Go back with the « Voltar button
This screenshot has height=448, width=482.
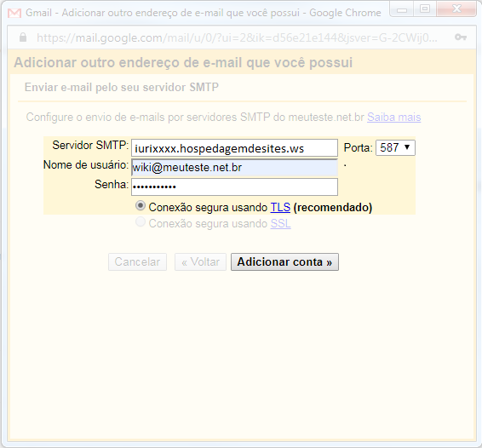(200, 262)
